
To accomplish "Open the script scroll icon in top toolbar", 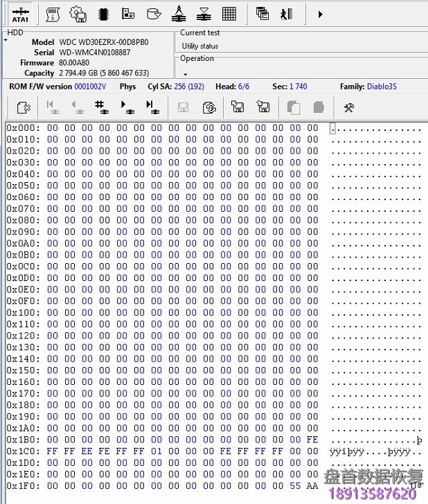I will pyautogui.click(x=53, y=15).
